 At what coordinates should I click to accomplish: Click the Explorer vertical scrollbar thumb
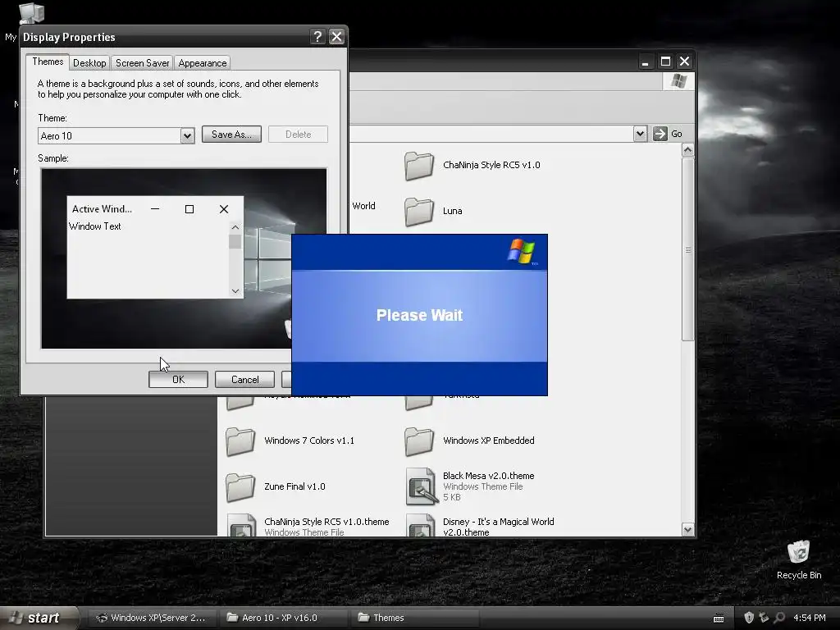688,249
